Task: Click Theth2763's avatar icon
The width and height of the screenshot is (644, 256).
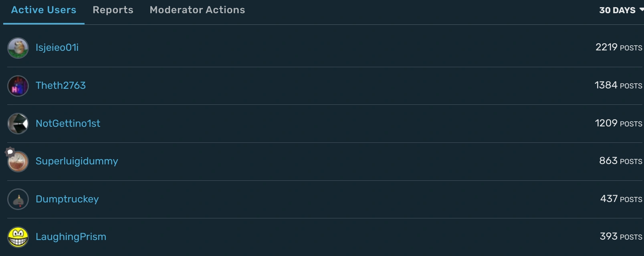Action: coord(18,86)
